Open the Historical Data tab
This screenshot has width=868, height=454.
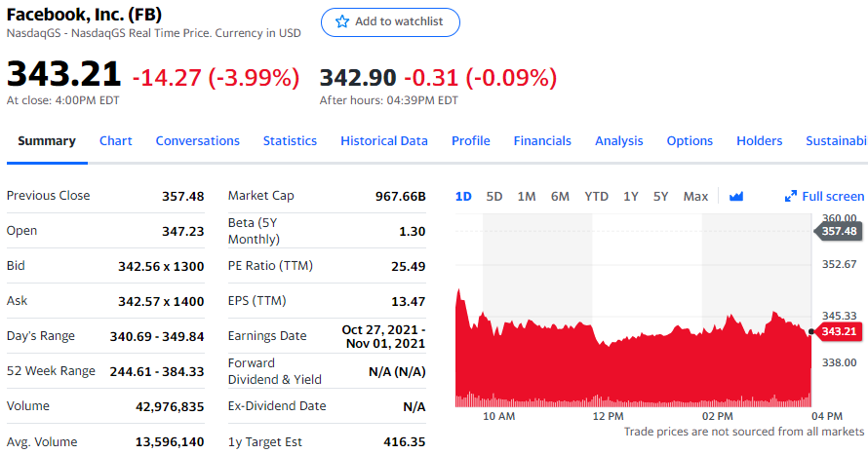pos(384,141)
